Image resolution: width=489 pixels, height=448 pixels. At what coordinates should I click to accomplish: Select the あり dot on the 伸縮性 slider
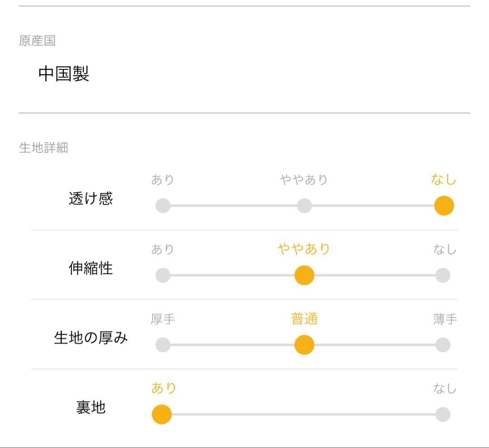point(163,275)
